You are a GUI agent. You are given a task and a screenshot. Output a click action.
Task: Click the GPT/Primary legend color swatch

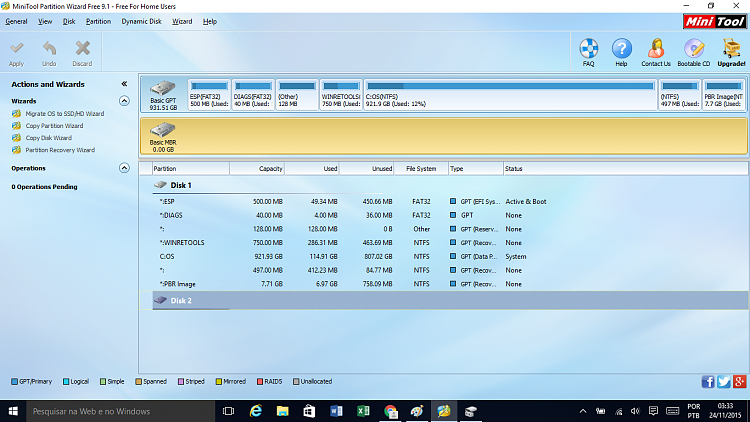14,381
